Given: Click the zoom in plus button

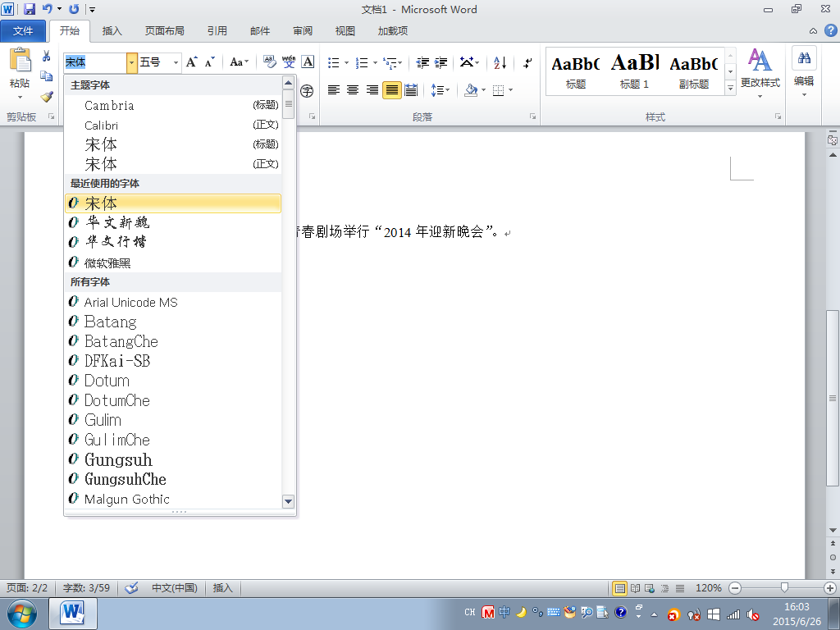Looking at the screenshot, I should tap(830, 588).
